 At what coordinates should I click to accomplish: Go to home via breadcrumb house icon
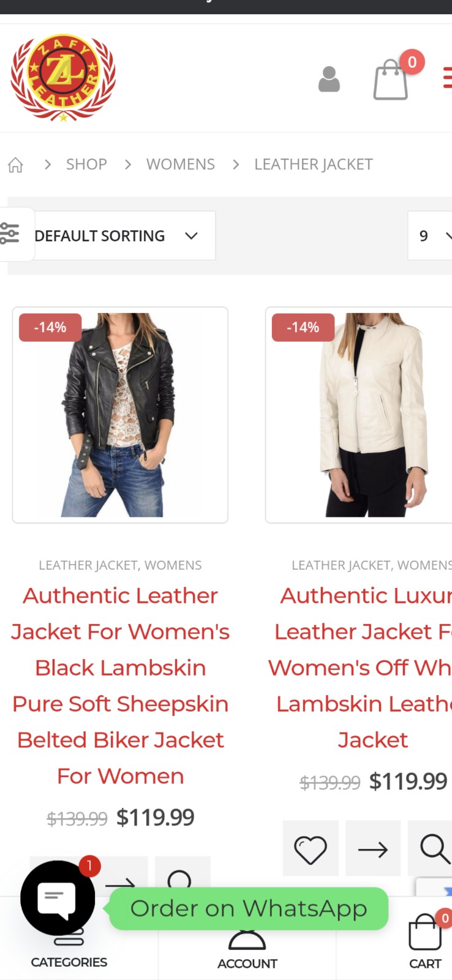15,165
